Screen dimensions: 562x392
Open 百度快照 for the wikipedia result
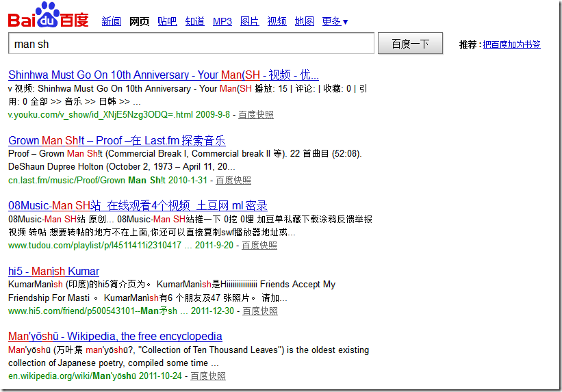click(x=208, y=376)
